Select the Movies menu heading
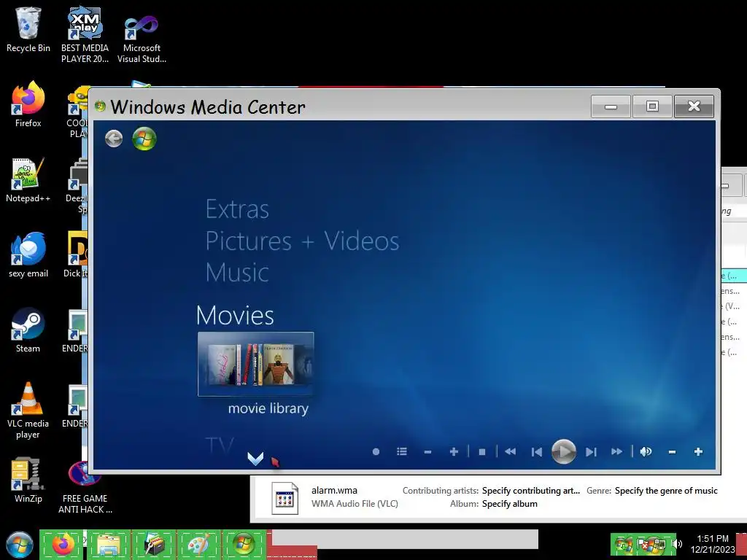Viewport: 747px width, 560px height. 235,315
